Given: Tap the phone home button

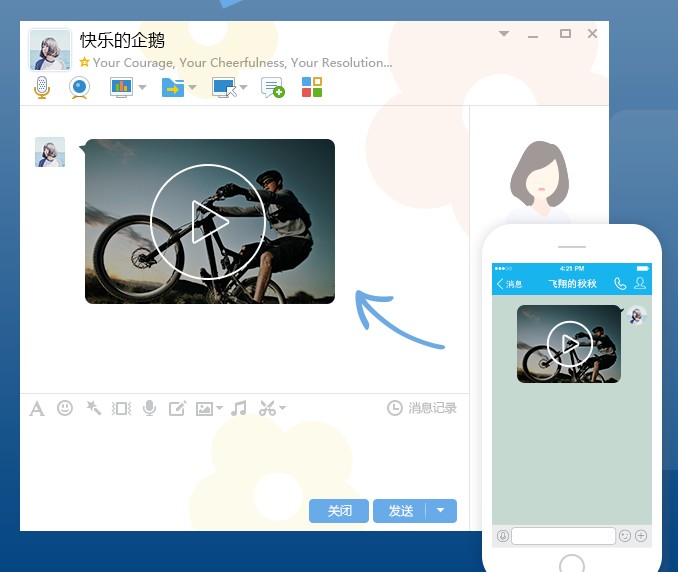Looking at the screenshot, I should [572, 563].
